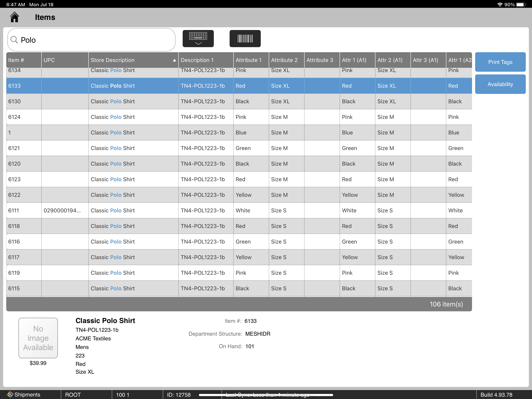Tap the Classic Polo Shirt detail title

coord(105,320)
